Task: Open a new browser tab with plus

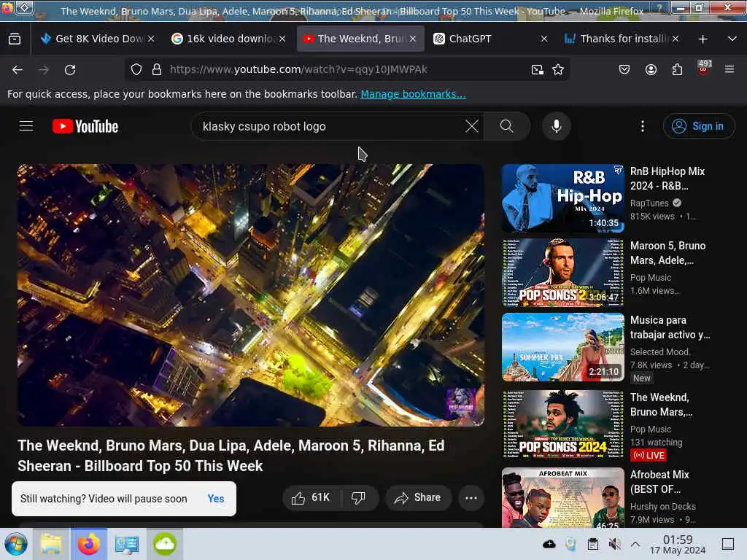Action: tap(703, 39)
